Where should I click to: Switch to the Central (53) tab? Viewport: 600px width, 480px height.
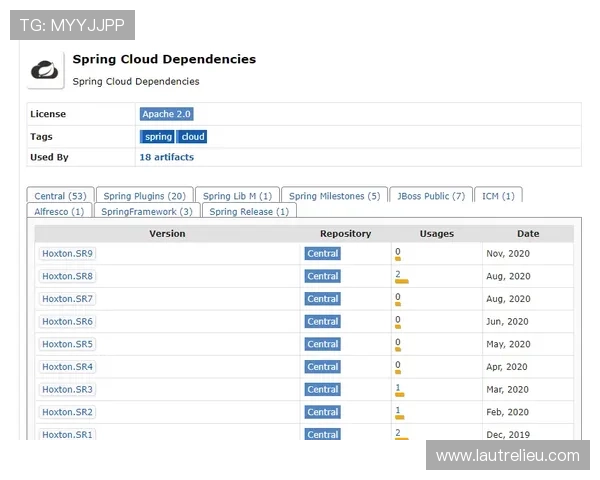tap(60, 196)
